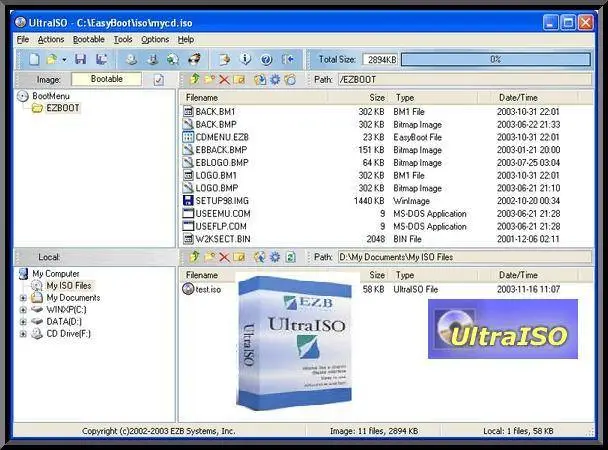Click the image Path field showing /EZBOOT
Viewport: 608px width, 450px height.
tap(465, 79)
